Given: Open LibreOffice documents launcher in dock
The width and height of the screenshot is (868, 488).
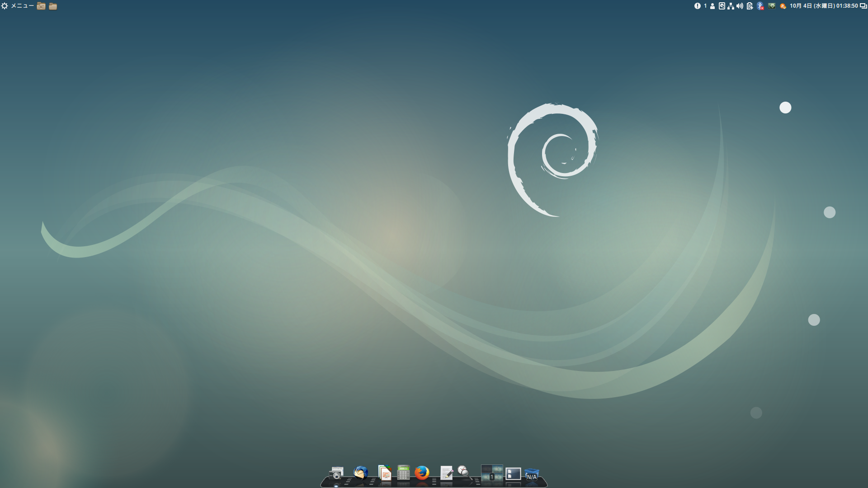Looking at the screenshot, I should [x=384, y=473].
